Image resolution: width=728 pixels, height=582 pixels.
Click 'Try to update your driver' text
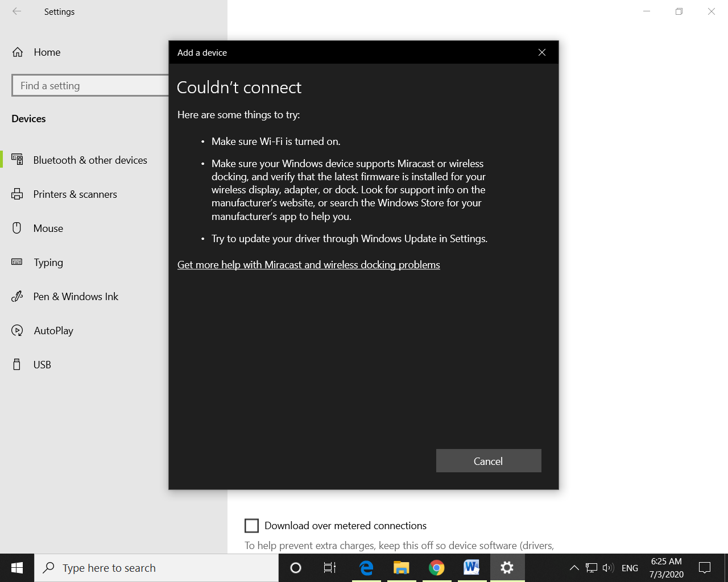[x=349, y=239]
